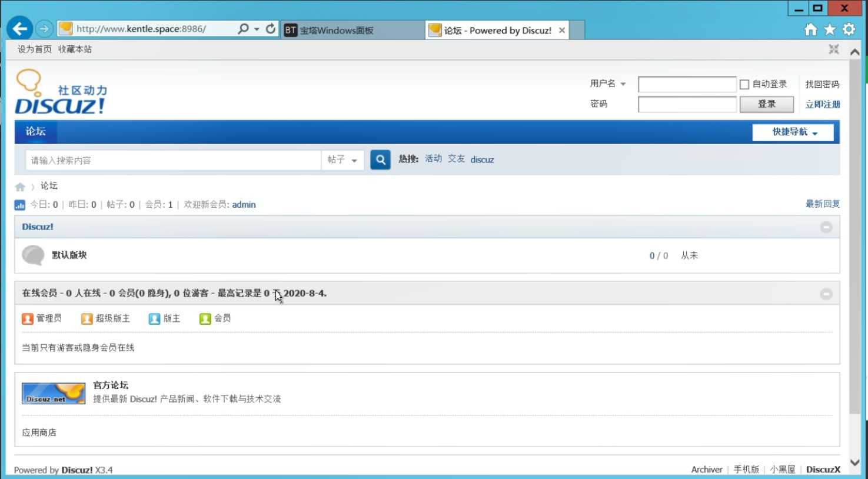The width and height of the screenshot is (868, 479).
Task: Click the 会员 legend icon
Action: click(205, 319)
